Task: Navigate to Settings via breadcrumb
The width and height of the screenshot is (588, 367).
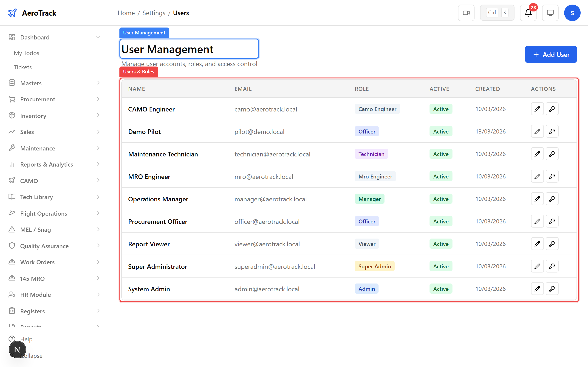Action: [x=154, y=13]
